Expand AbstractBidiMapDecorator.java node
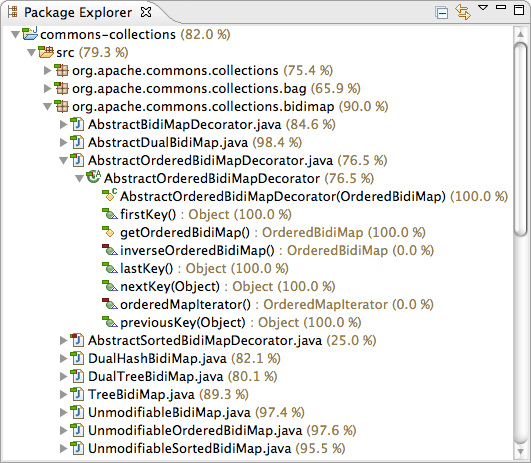531x463 pixels. (x=63, y=124)
